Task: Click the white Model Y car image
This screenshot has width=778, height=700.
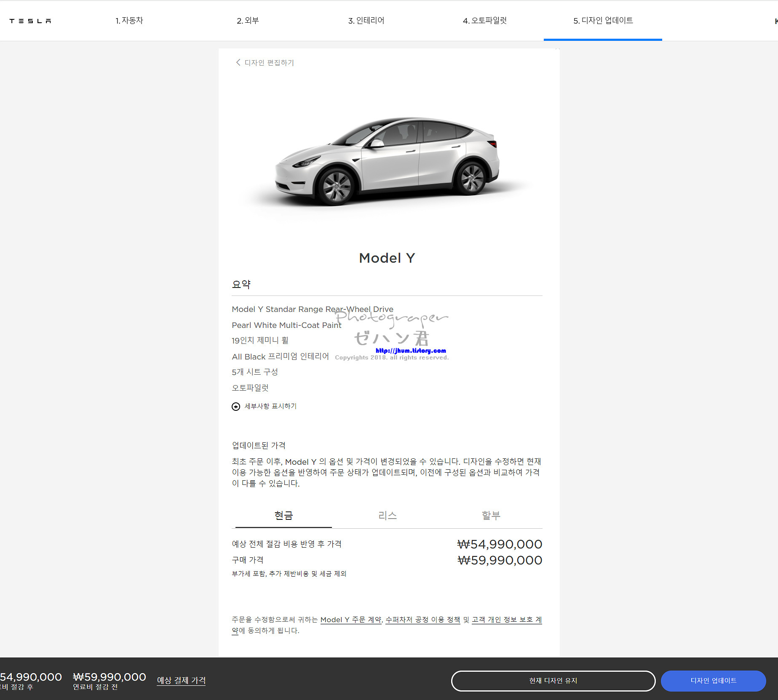Action: coord(387,162)
